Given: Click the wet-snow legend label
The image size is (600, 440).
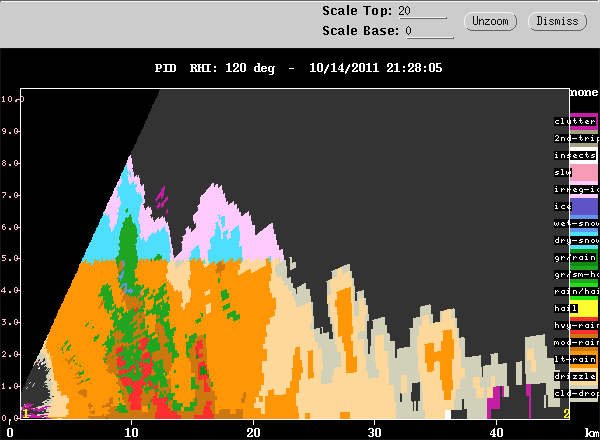Looking at the screenshot, I should (x=576, y=223).
